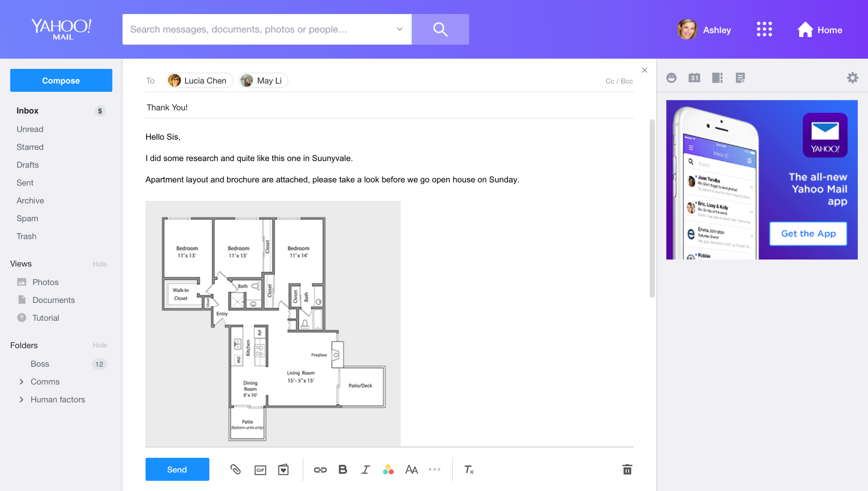Toggle bold formatting

[x=343, y=469]
